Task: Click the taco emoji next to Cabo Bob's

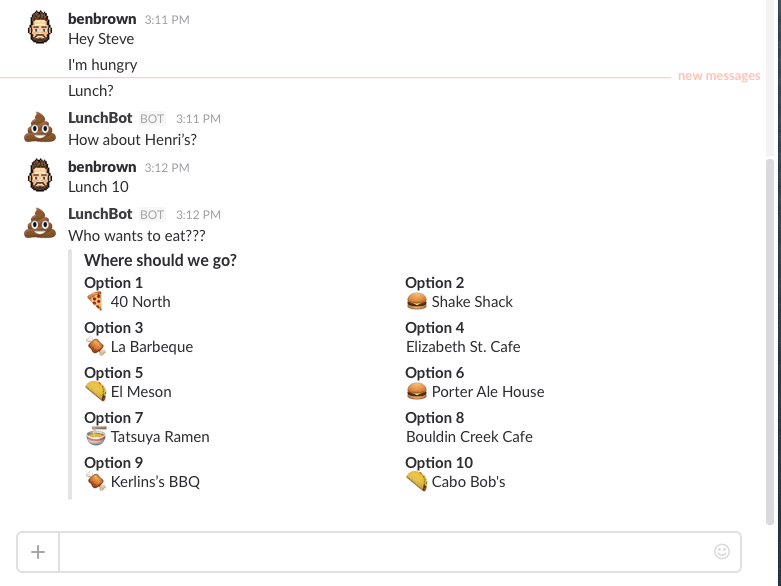Action: (417, 482)
